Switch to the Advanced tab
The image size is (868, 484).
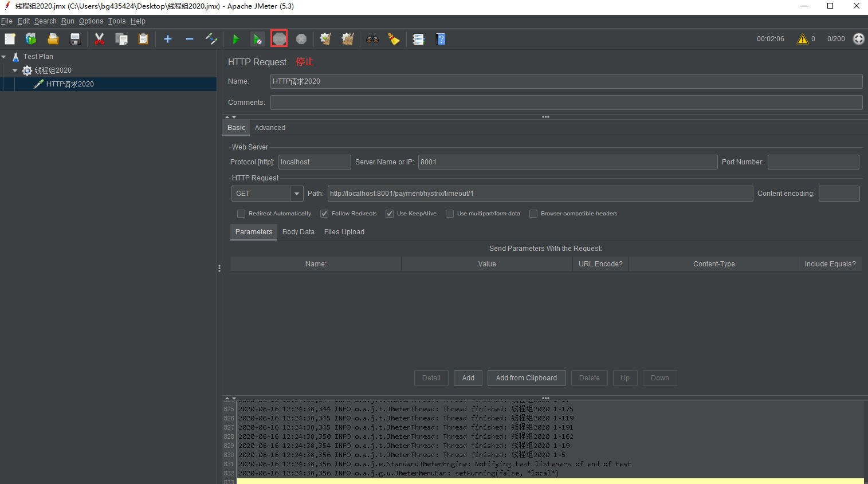point(270,128)
